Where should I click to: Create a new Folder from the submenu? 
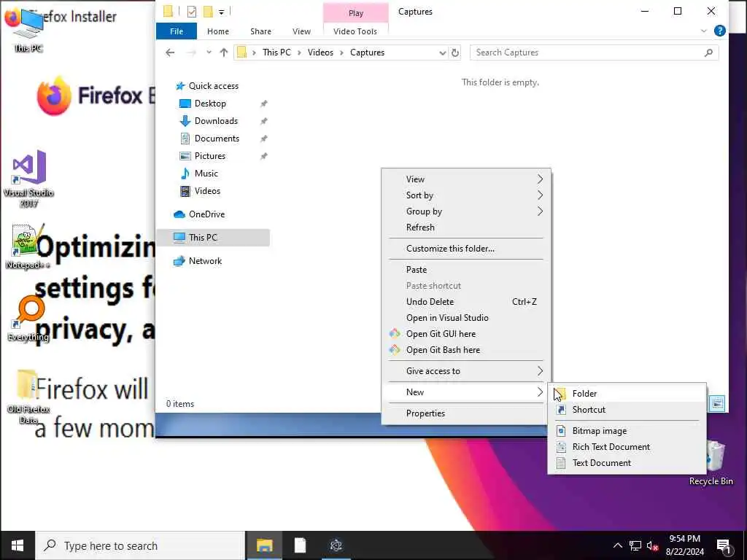point(627,393)
